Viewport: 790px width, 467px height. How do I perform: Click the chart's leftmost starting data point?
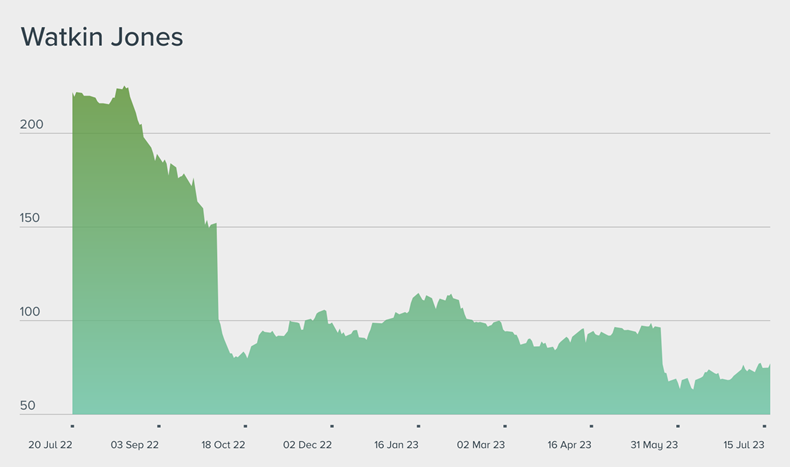(x=74, y=94)
